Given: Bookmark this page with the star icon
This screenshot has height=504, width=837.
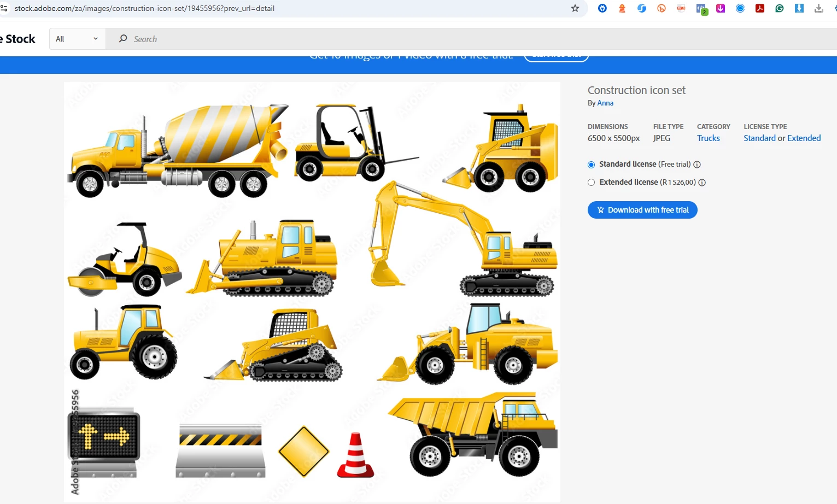Looking at the screenshot, I should click(575, 8).
